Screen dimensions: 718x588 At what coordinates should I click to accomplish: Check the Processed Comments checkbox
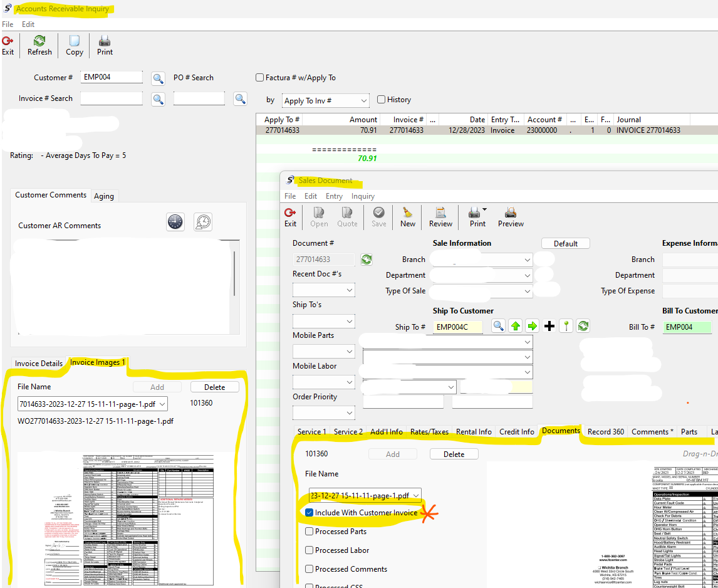click(x=309, y=569)
